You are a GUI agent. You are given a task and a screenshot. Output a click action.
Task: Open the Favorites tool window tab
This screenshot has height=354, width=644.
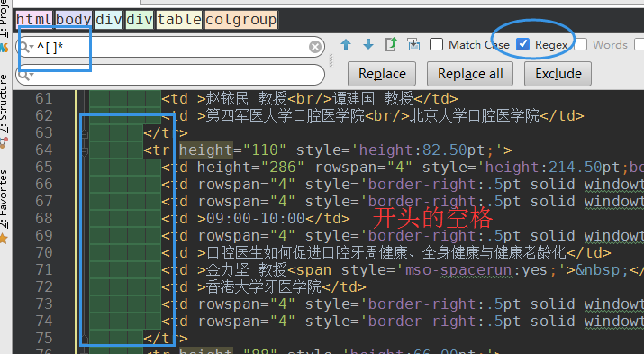(x=5, y=205)
